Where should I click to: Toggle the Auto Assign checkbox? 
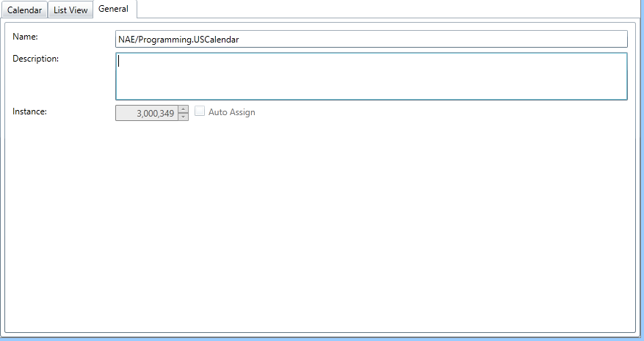point(200,111)
